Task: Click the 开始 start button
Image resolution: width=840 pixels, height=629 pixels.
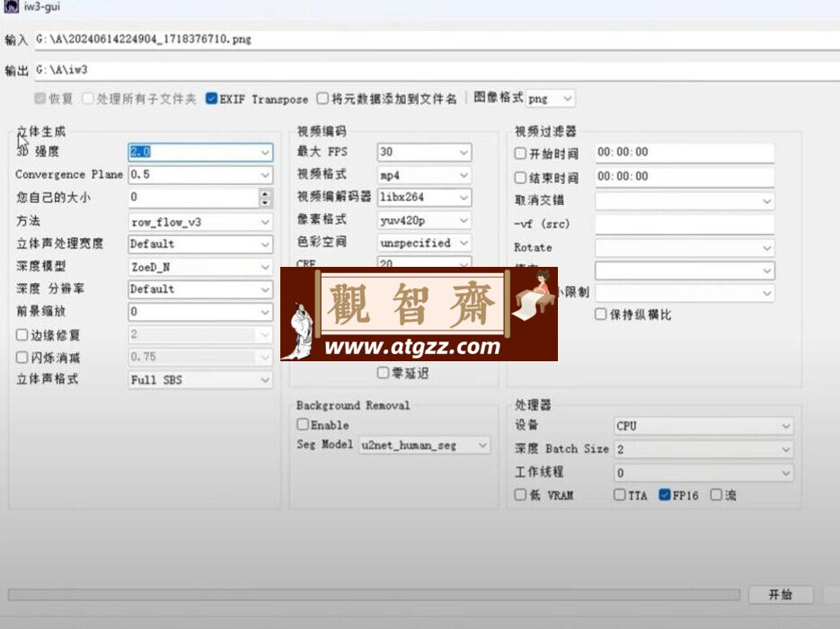Action: (x=781, y=595)
